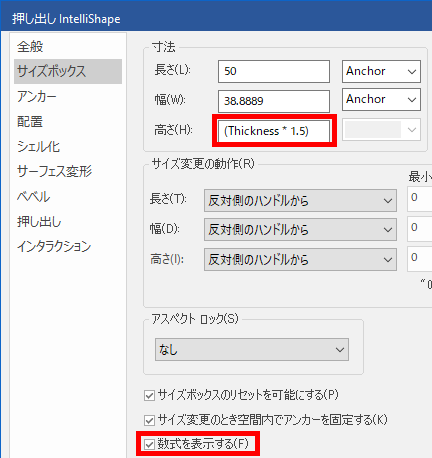Viewport: 432px width, 458px height.
Task: Open the Anchor dropdown beside 長さ(L)
Action: 381,71
